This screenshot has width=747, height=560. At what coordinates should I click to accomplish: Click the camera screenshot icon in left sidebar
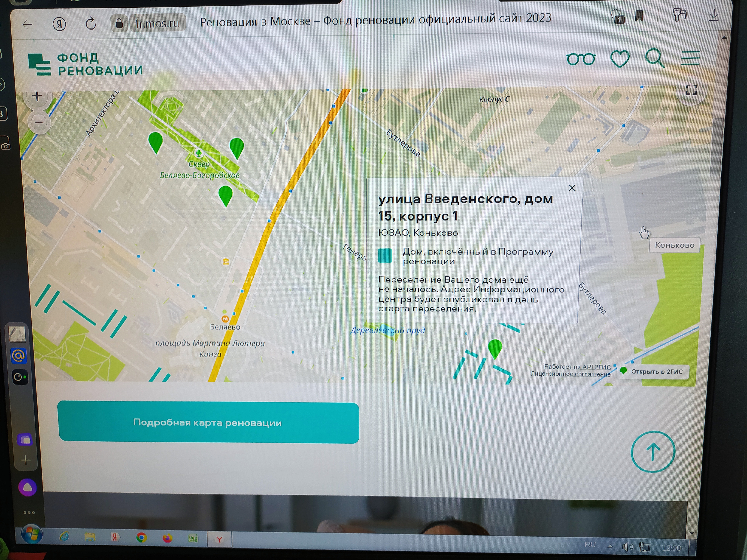click(x=5, y=146)
